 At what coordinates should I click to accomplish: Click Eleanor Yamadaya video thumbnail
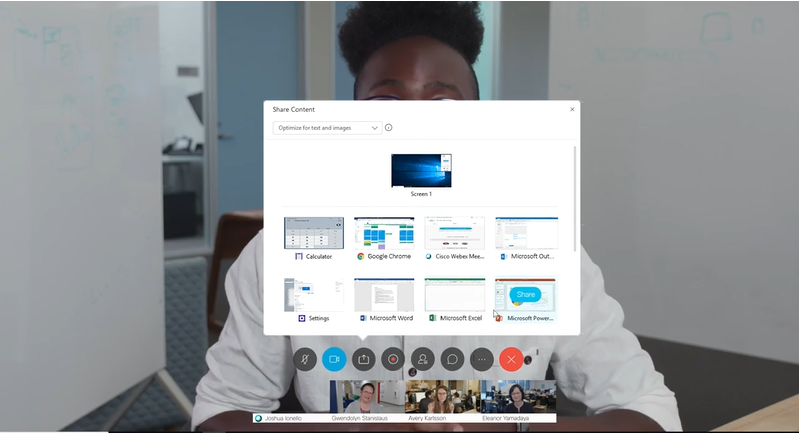pyautogui.click(x=518, y=397)
